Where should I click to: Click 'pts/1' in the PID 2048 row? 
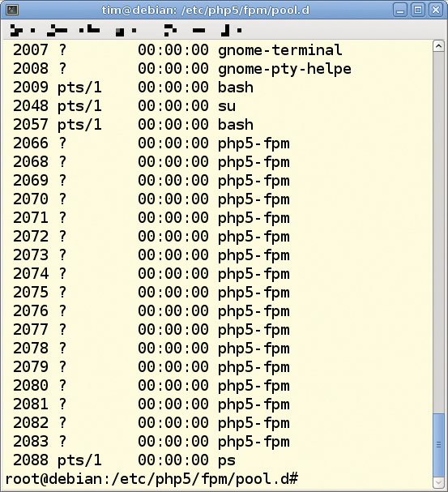pyautogui.click(x=79, y=106)
